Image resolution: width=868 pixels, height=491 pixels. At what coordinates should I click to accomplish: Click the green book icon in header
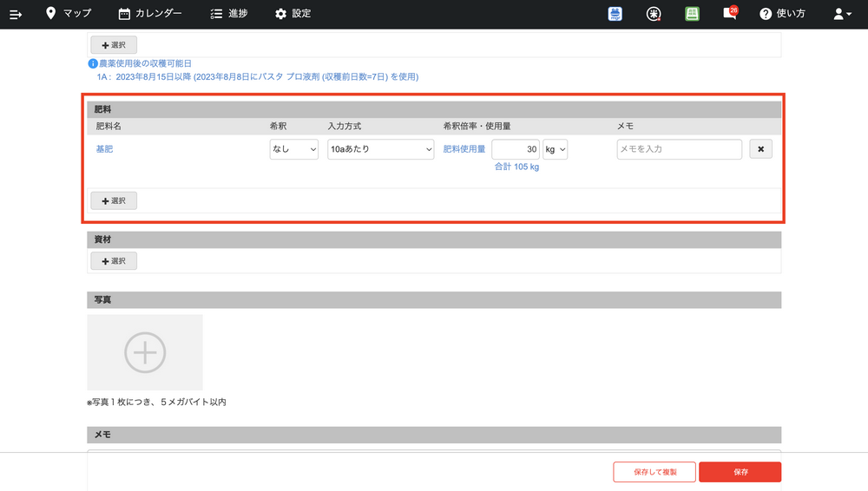coord(692,14)
